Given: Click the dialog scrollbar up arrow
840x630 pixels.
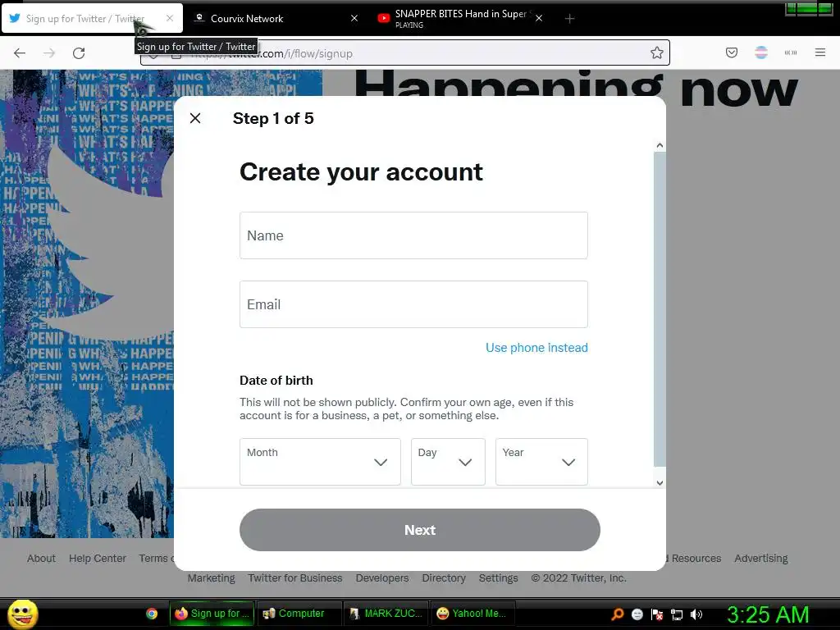Looking at the screenshot, I should coord(660,145).
